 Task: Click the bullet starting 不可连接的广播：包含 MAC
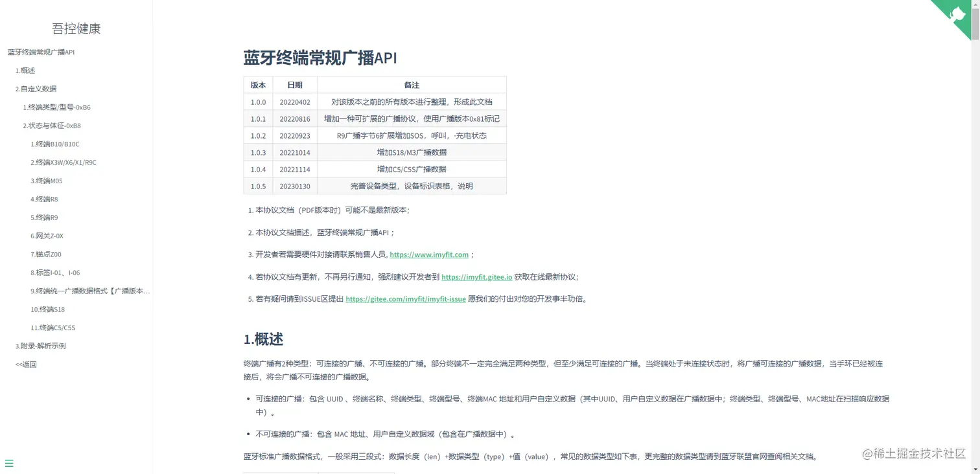(x=385, y=434)
